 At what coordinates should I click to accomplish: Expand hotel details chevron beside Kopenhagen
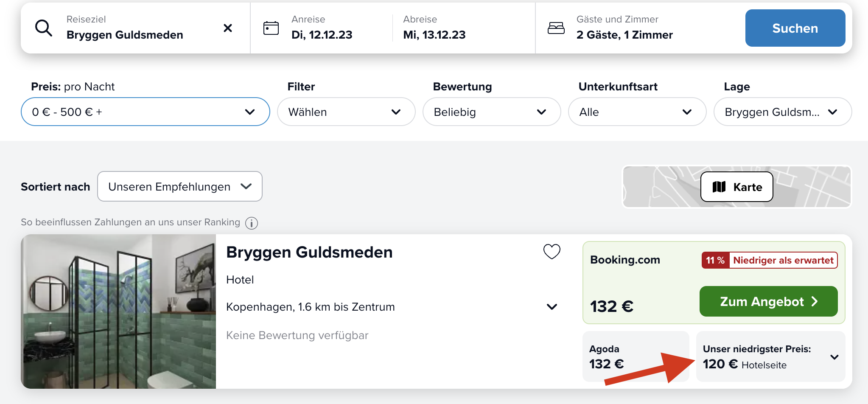[552, 307]
